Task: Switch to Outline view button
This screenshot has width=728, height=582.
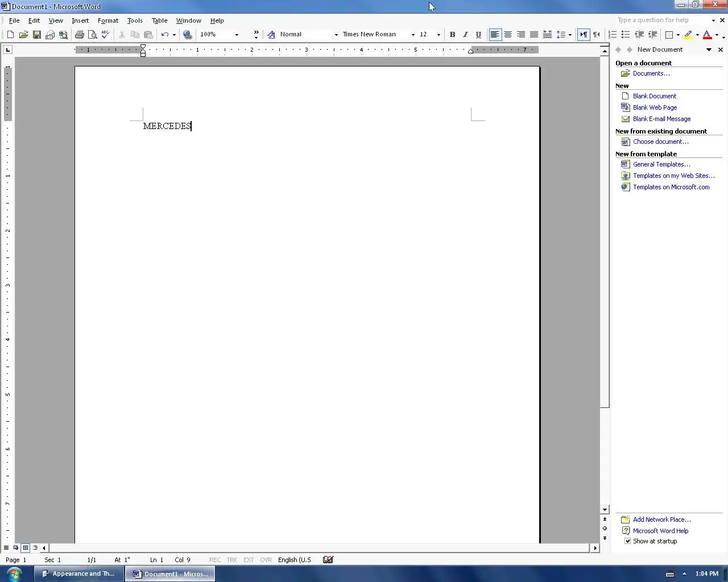Action: 35,548
